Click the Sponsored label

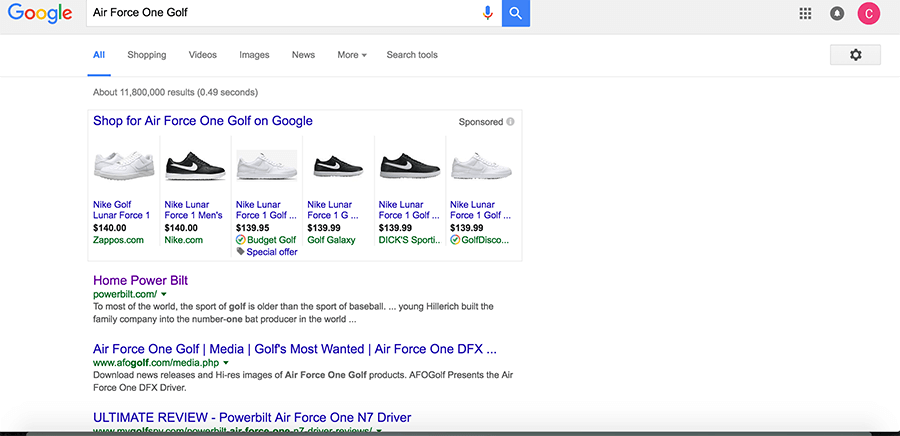(x=481, y=122)
